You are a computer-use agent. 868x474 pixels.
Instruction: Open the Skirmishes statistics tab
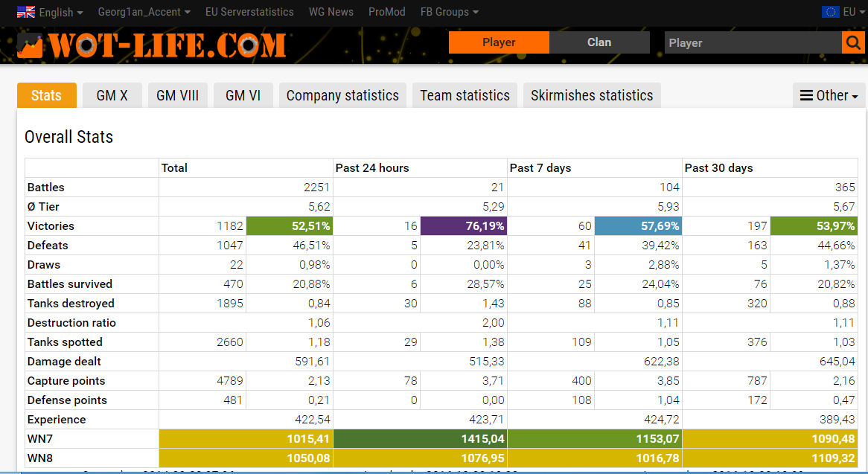592,95
